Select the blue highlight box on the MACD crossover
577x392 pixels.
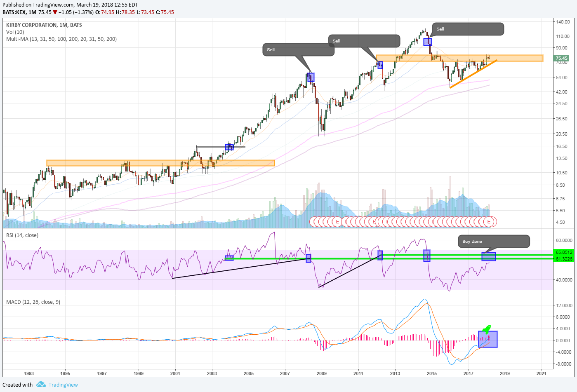coord(488,339)
